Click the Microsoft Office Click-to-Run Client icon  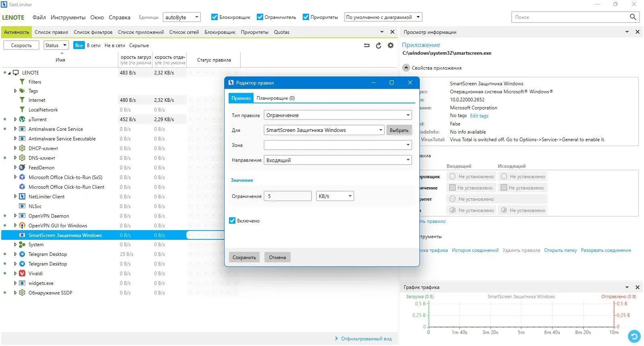[x=22, y=187]
